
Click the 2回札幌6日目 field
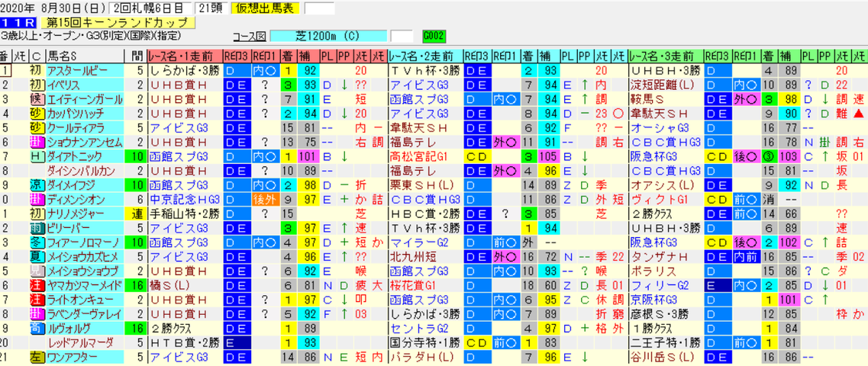click(x=150, y=9)
